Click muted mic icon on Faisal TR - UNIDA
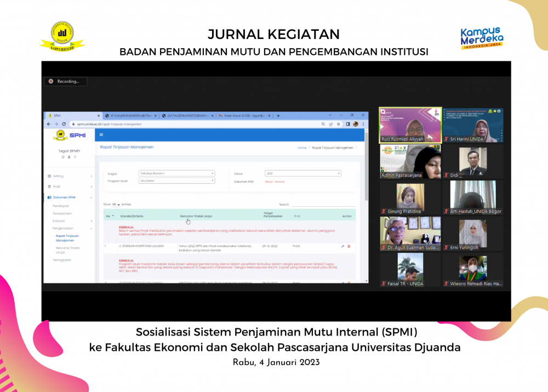The image size is (548, 392). [x=384, y=284]
